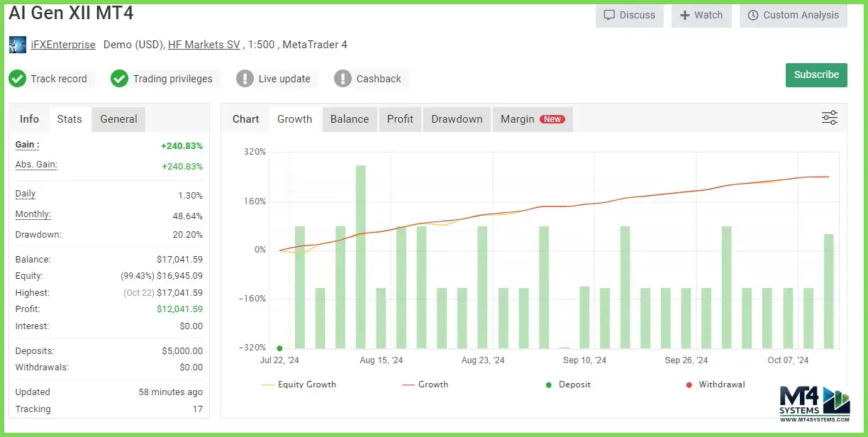This screenshot has width=868, height=437.
Task: Show the Growth chart tab
Action: click(295, 119)
